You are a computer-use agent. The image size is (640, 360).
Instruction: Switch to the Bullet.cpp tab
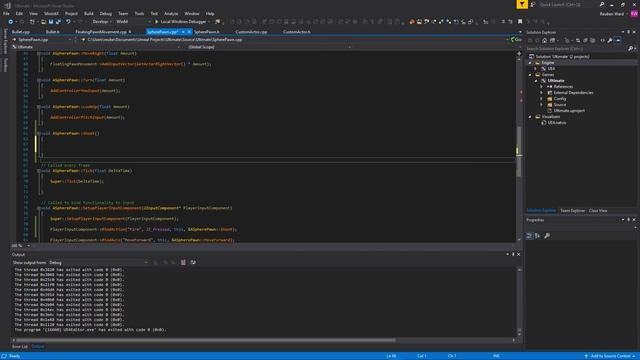21,32
